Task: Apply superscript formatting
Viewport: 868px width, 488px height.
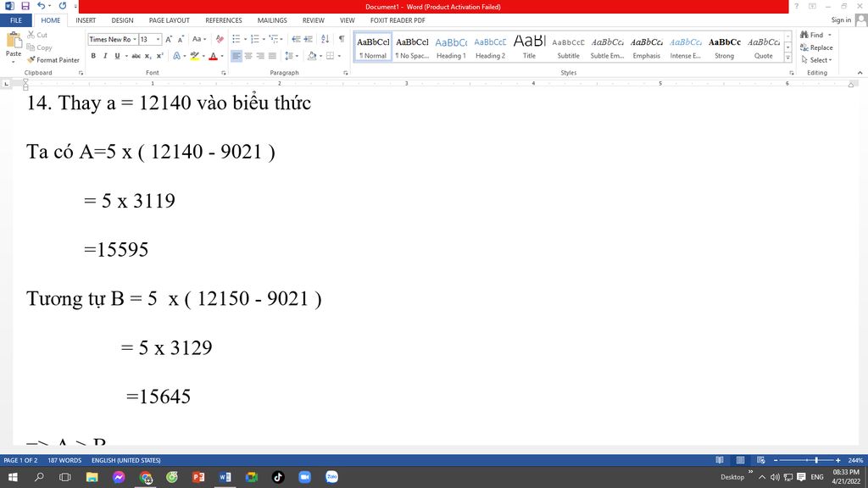Action: pyautogui.click(x=160, y=56)
